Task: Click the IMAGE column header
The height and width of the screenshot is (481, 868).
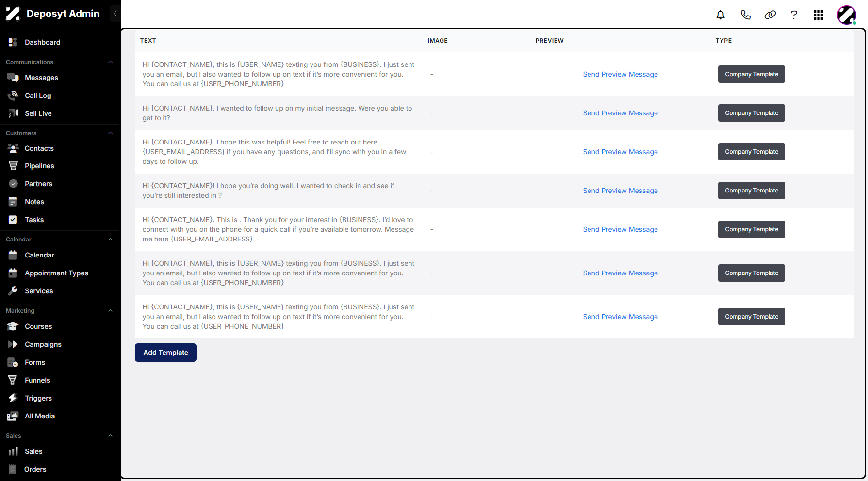Action: coord(438,41)
